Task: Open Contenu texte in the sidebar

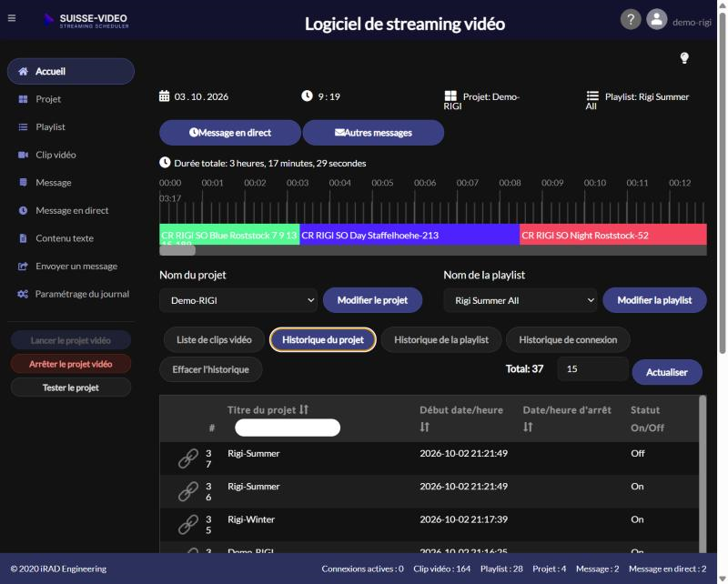Action: pos(71,238)
